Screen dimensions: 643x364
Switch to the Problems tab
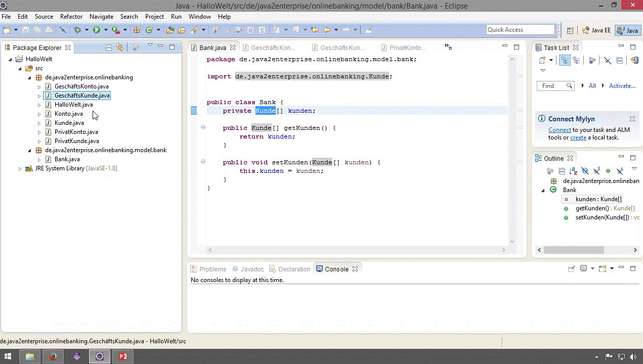point(208,269)
